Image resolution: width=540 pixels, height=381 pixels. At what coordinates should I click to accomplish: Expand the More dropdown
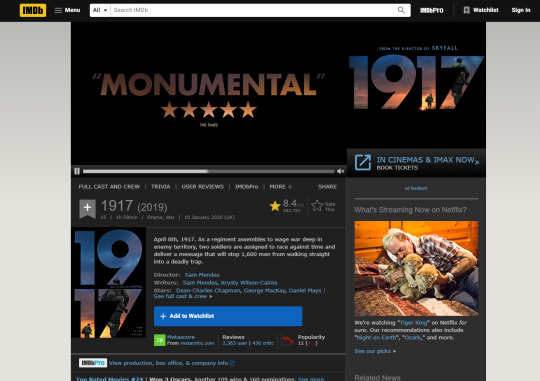click(280, 187)
